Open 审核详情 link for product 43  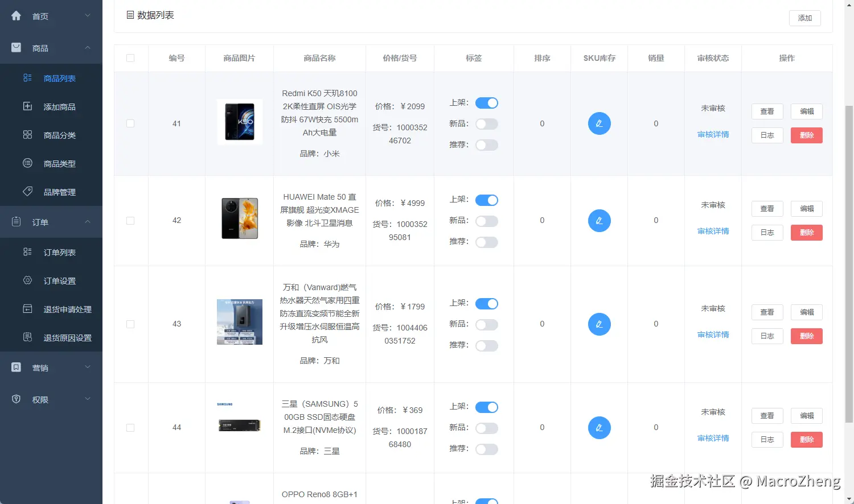tap(713, 335)
